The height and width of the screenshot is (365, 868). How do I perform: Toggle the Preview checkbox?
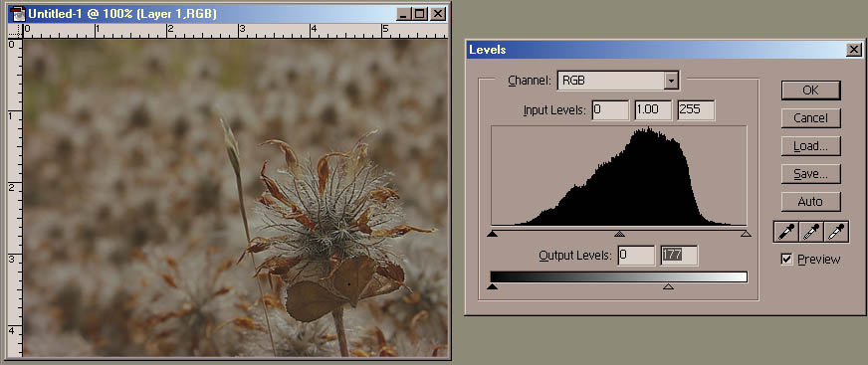786,259
